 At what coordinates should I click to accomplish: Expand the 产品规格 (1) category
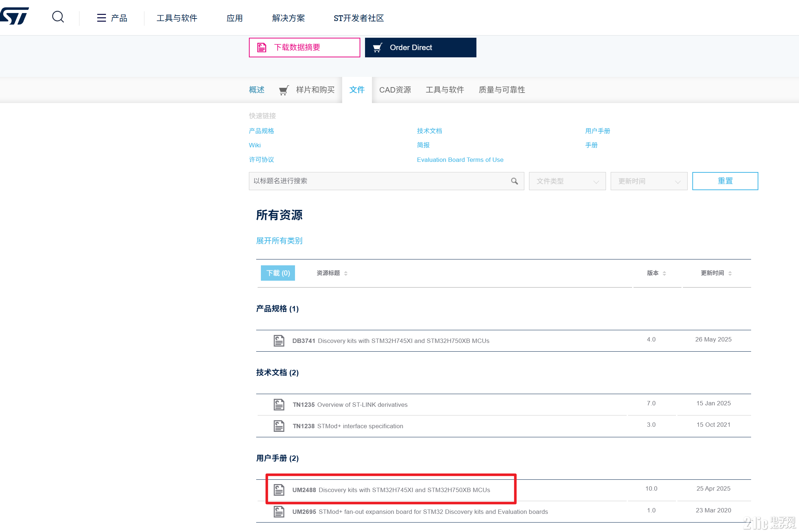tap(278, 309)
